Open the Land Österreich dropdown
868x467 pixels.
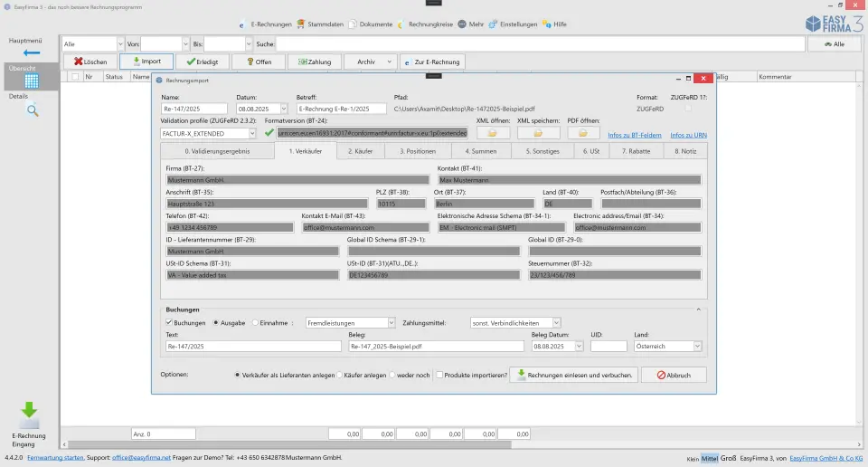(x=697, y=346)
